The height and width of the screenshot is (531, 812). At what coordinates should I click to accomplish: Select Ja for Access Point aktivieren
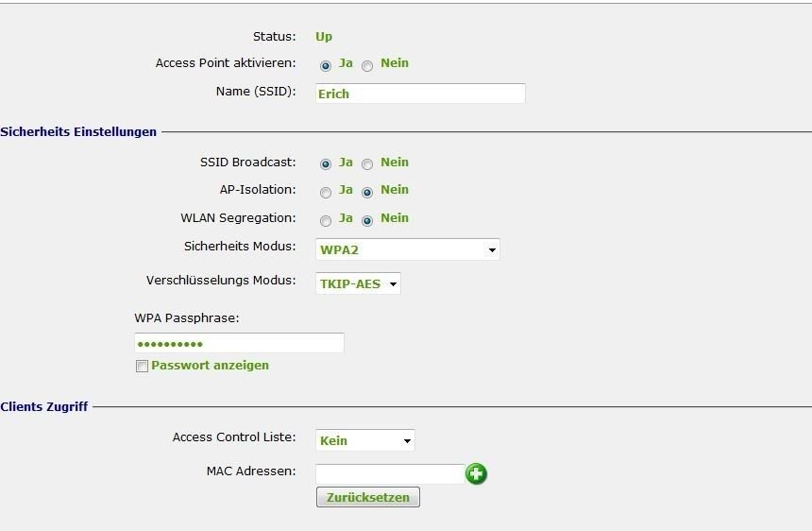325,66
